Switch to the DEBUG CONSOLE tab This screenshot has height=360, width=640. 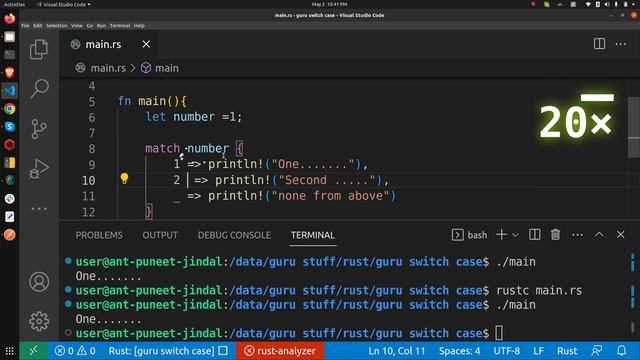tap(234, 235)
